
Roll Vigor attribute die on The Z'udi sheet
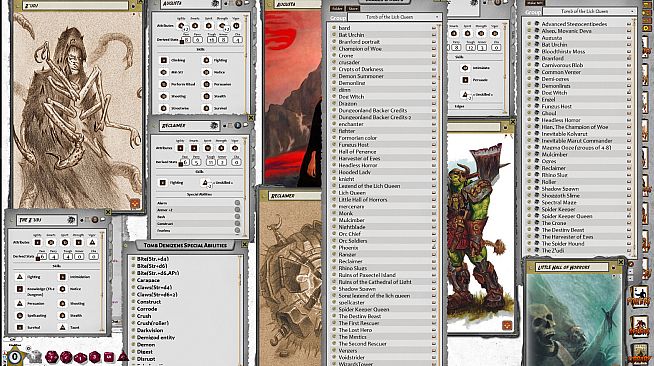[92, 242]
